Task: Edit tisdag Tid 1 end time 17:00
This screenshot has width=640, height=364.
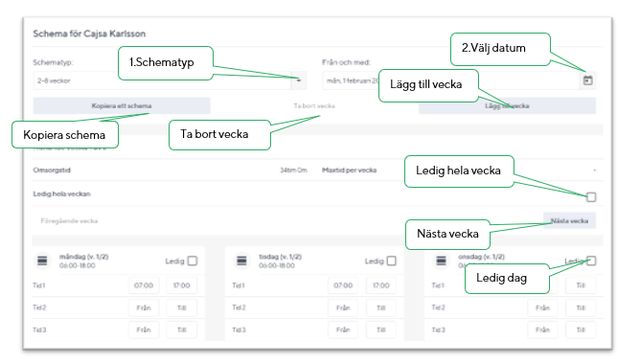Action: pyautogui.click(x=380, y=285)
